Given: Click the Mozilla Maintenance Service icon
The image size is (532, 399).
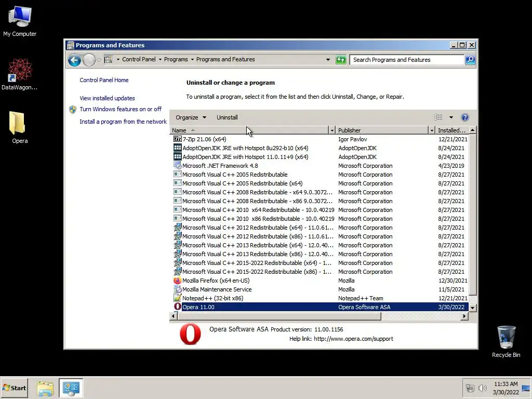Looking at the screenshot, I should [x=178, y=289].
